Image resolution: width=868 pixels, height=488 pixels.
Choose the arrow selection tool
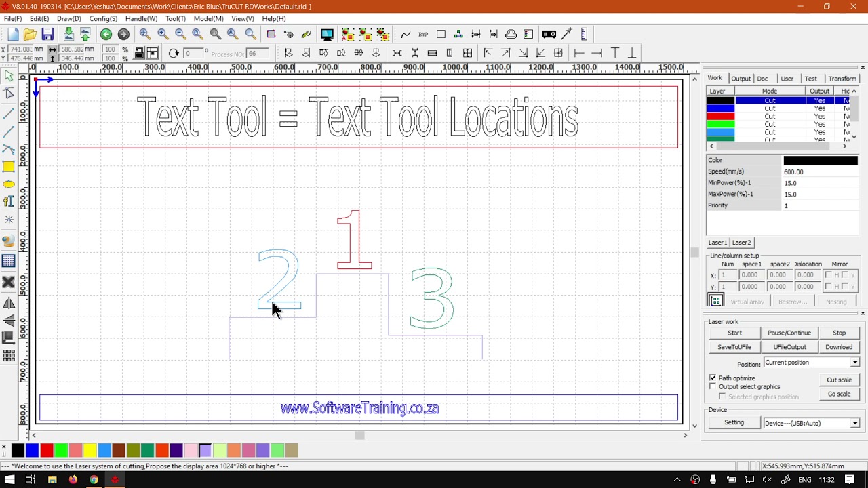coord(9,76)
